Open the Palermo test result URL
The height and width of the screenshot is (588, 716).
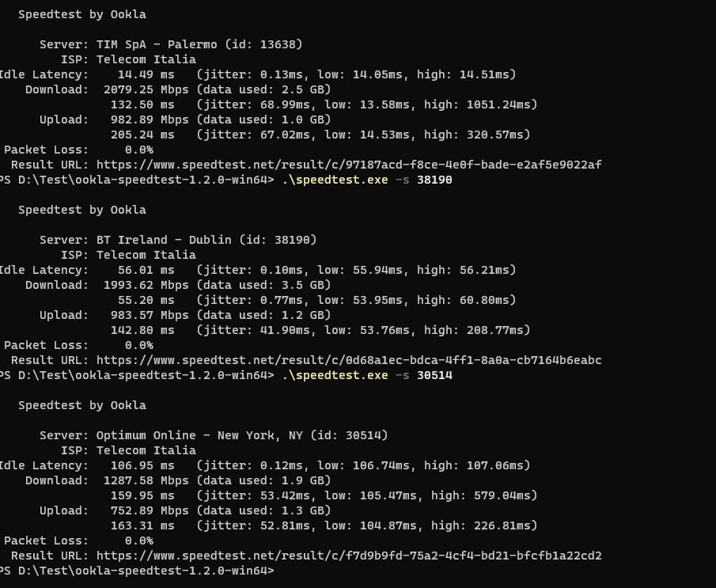coord(349,165)
